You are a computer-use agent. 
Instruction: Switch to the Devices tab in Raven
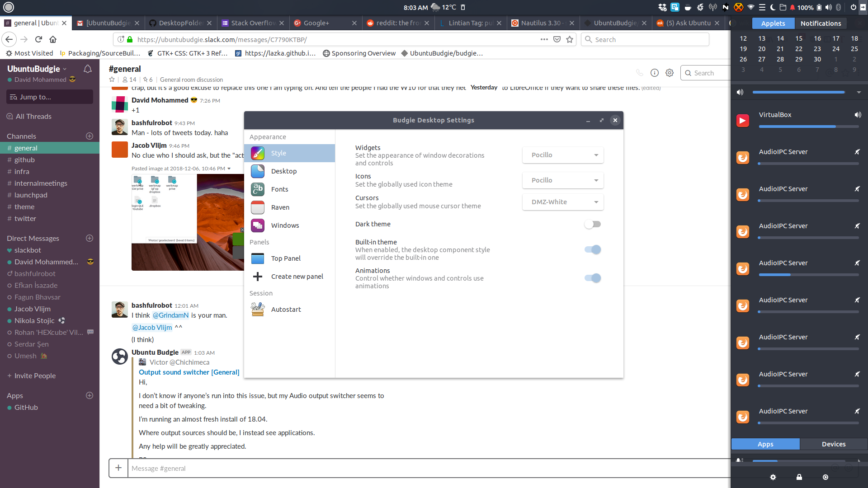(x=834, y=444)
